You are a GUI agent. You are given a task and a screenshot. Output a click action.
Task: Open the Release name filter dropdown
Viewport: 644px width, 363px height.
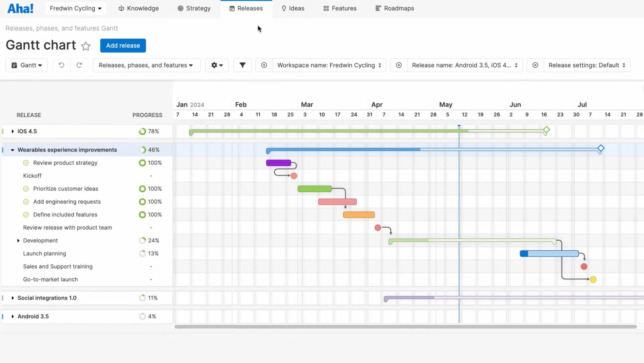465,65
